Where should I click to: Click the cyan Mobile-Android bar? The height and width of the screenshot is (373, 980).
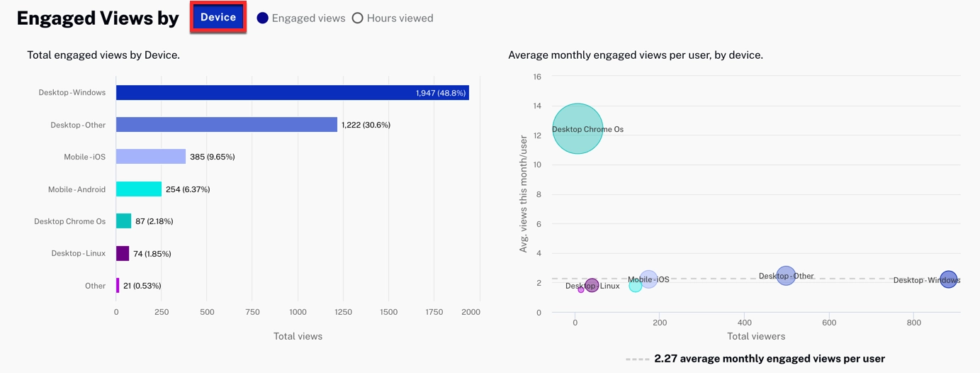(x=138, y=189)
